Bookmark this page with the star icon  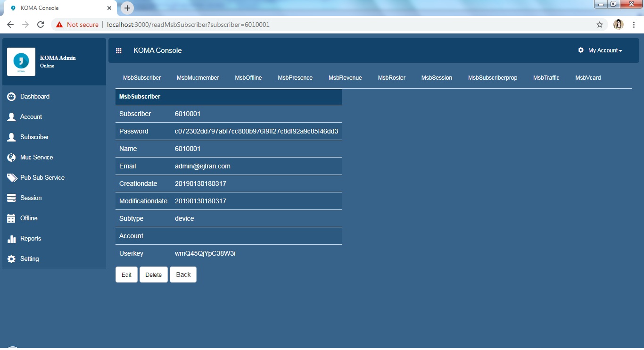point(599,24)
